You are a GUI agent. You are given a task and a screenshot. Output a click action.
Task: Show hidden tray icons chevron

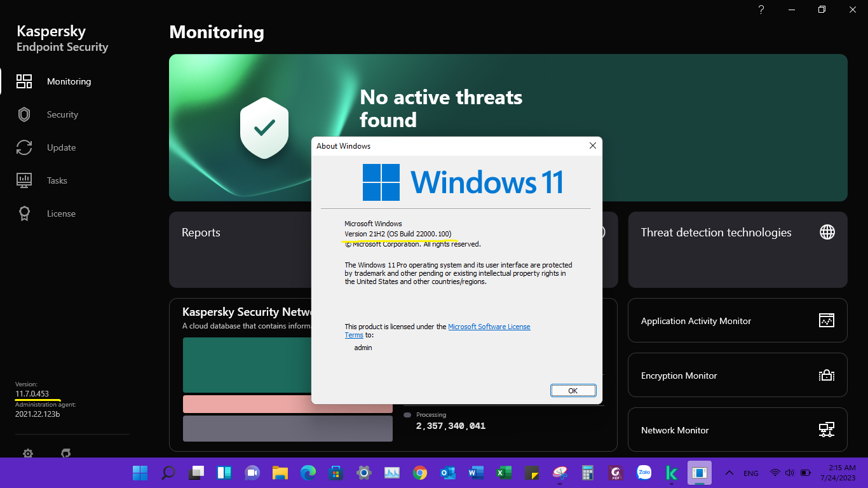pos(729,473)
